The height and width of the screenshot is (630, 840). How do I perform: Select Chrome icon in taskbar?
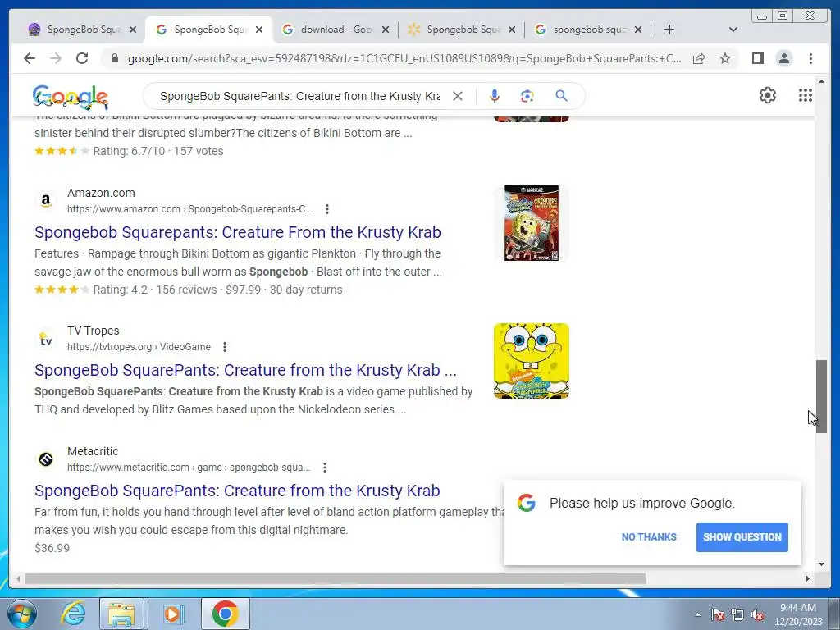coord(226,614)
